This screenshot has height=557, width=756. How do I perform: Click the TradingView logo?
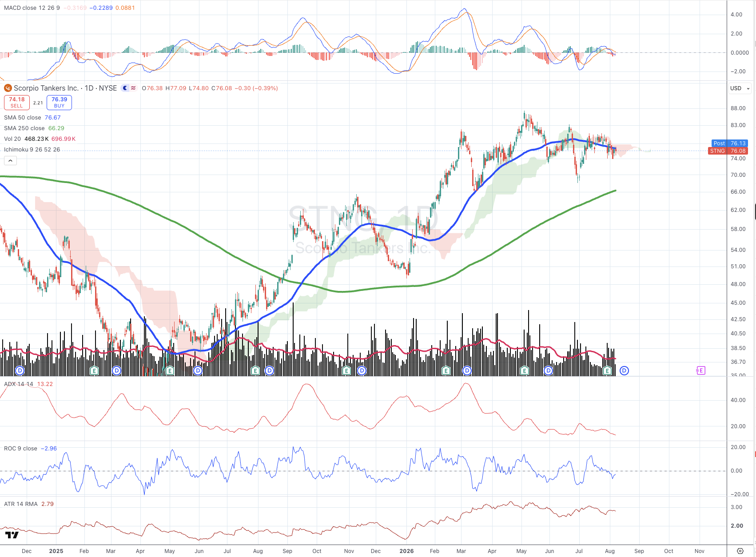12,535
